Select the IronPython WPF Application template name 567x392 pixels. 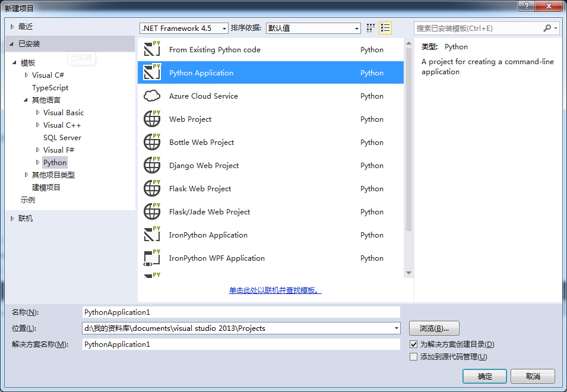pyautogui.click(x=217, y=258)
